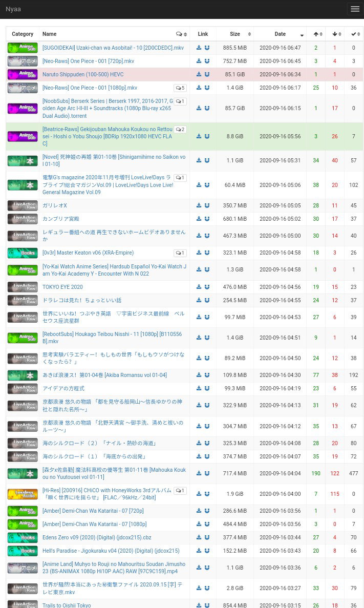Open the hamburger navigation menu
This screenshot has width=364, height=608.
355,9
